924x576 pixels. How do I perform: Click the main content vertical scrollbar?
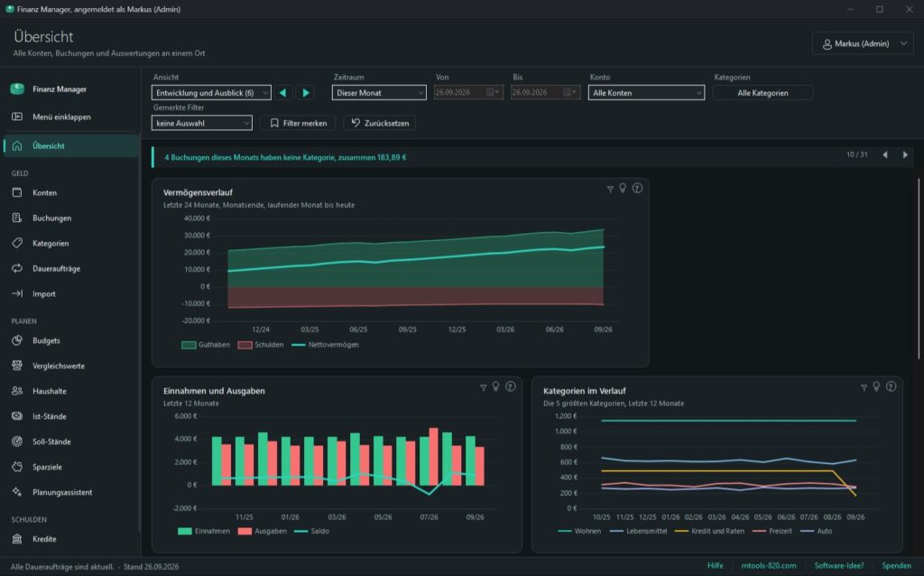click(918, 268)
